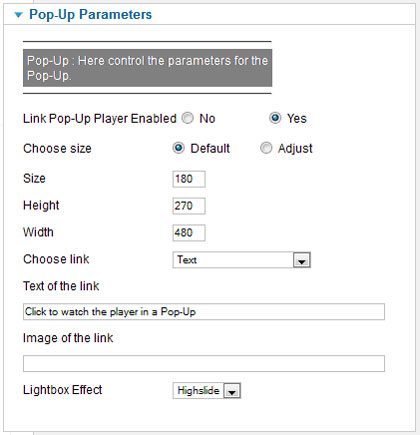Click the Height field showing 270
Screen dimensions: 420x435
(x=189, y=206)
